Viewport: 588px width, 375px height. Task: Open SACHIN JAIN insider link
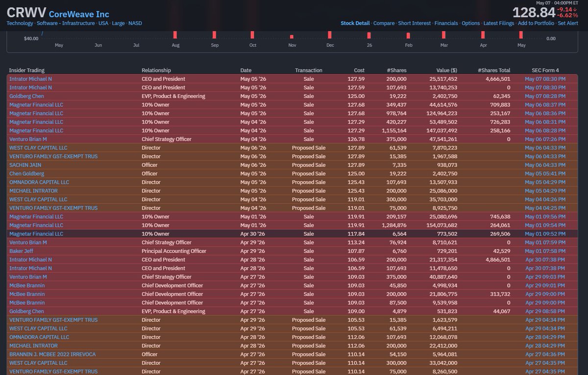pos(25,165)
